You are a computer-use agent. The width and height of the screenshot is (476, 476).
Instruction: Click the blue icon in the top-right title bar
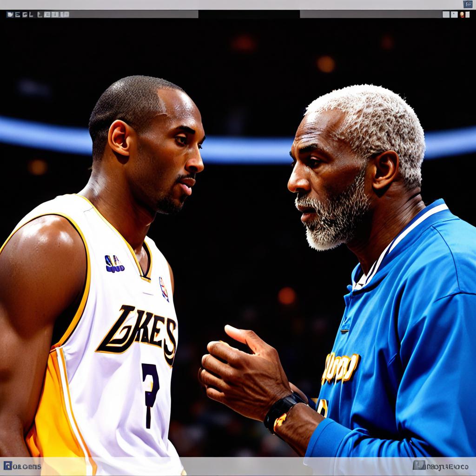click(x=468, y=4)
